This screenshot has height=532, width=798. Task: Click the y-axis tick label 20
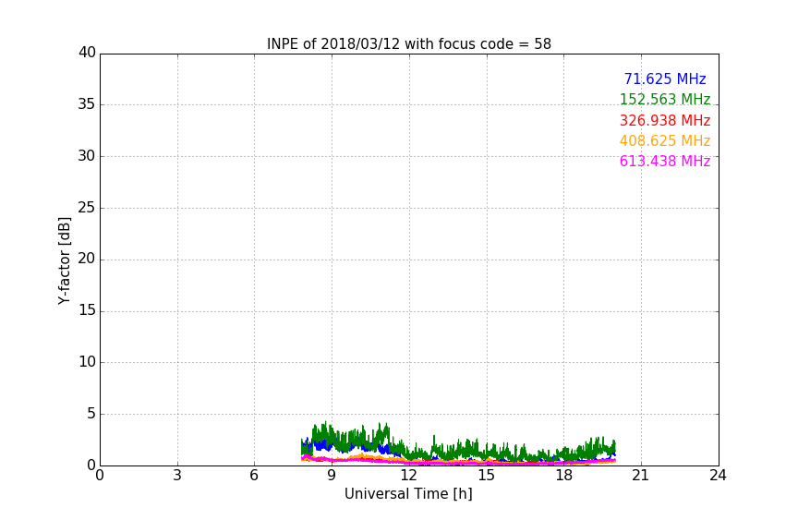coord(87,259)
